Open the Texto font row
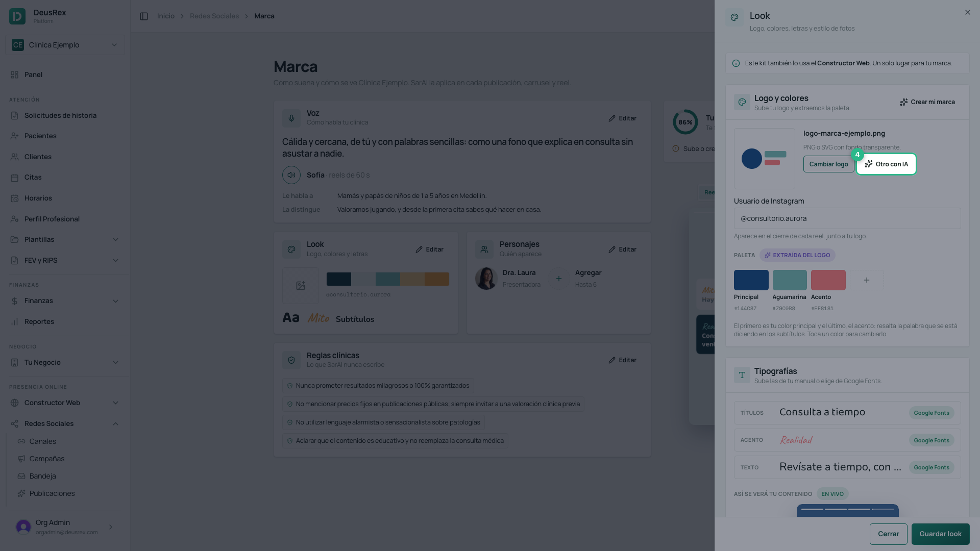Screen dimensions: 980x551 pyautogui.click(x=847, y=467)
